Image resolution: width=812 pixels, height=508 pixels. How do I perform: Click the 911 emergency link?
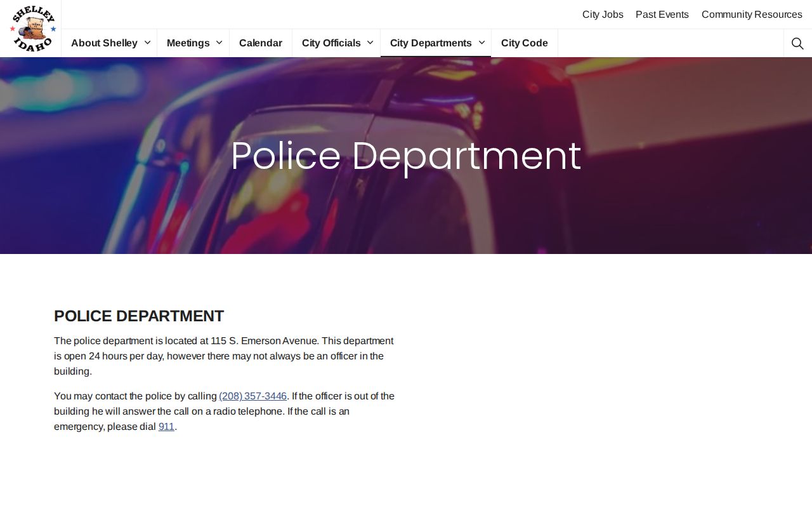[166, 427]
